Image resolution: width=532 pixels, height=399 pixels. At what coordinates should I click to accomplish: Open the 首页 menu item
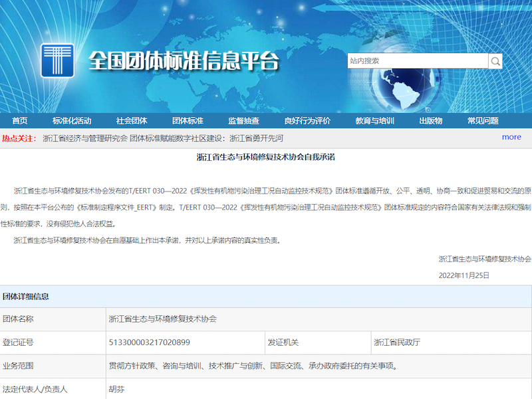20,121
